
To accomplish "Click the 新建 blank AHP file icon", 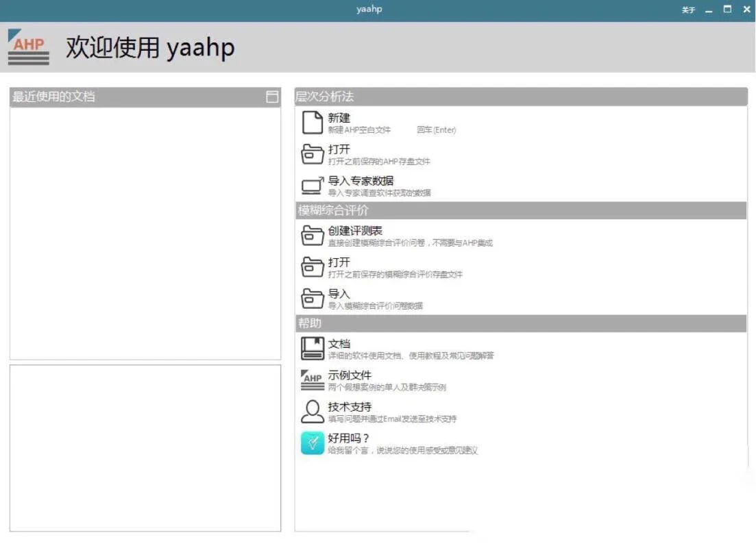I will [x=312, y=122].
